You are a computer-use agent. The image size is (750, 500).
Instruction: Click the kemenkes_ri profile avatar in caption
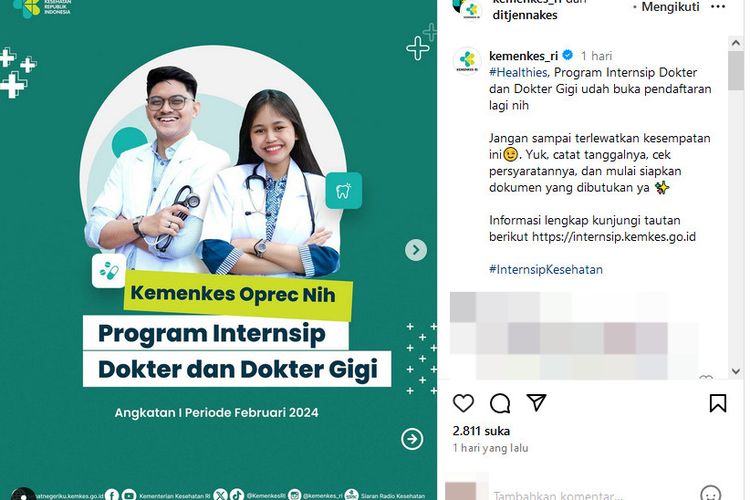[x=467, y=61]
